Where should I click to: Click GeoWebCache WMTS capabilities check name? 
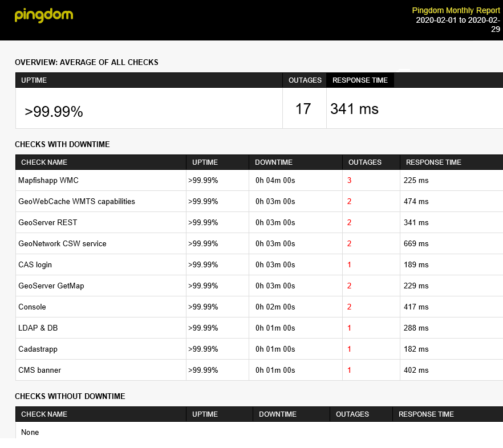76,201
